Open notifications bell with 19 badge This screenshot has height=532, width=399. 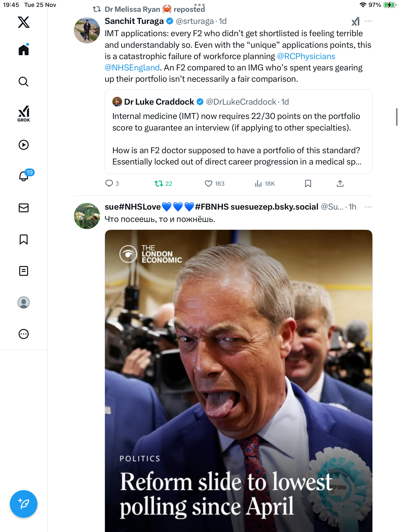24,176
